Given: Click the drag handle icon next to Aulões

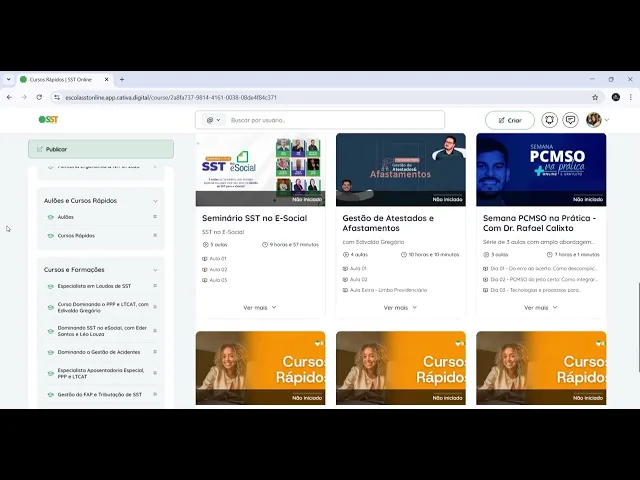Looking at the screenshot, I should pyautogui.click(x=155, y=217).
